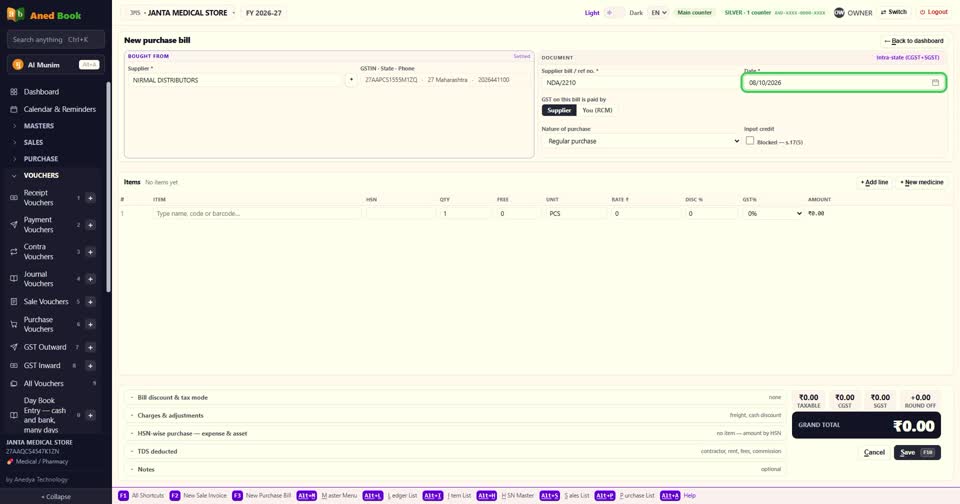Expand Bill discount & tax mode
Image resolution: width=960 pixels, height=504 pixels.
pos(454,397)
